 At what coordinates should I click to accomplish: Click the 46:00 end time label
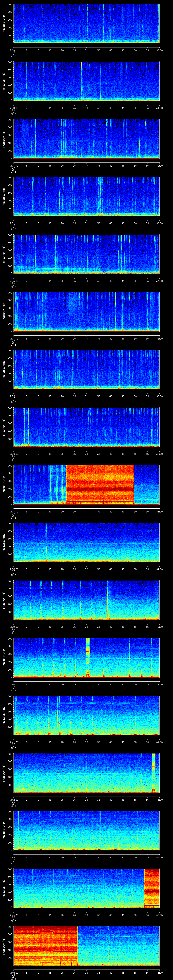(159, 973)
